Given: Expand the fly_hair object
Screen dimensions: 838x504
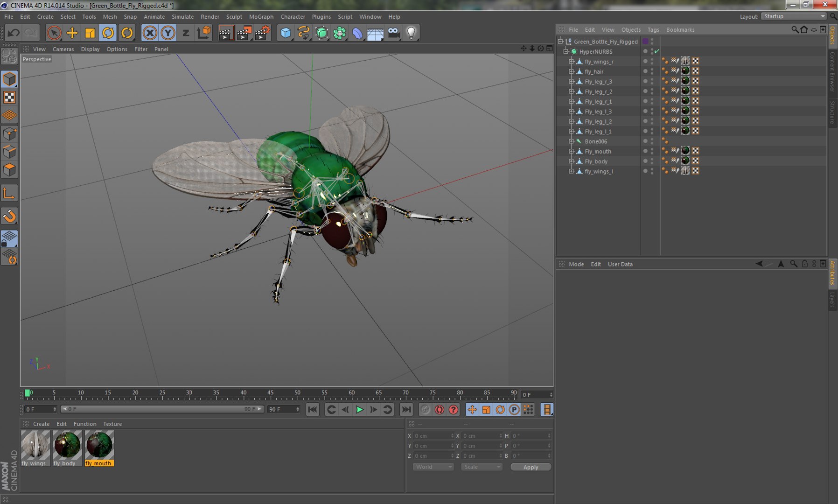Looking at the screenshot, I should [571, 71].
